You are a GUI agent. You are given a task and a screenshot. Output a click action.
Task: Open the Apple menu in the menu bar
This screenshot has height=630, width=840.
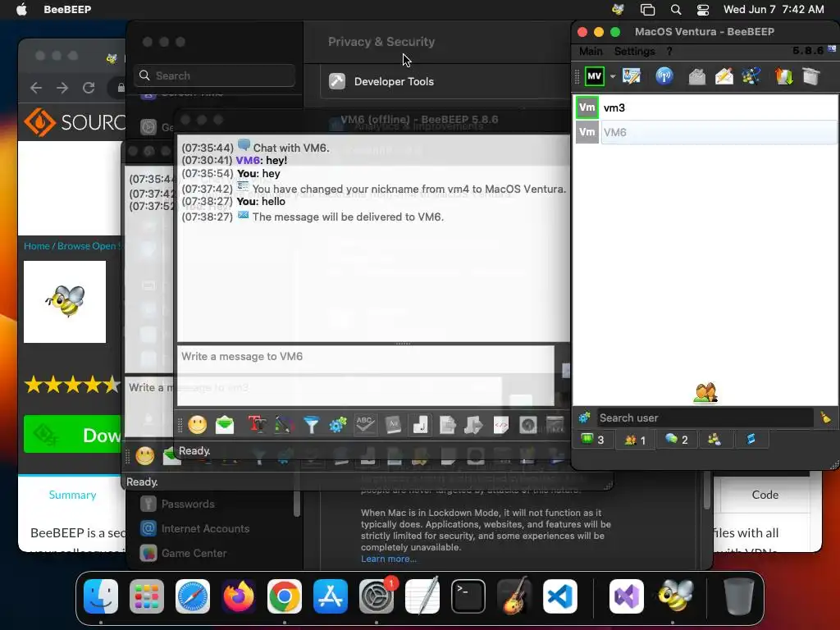pos(21,10)
